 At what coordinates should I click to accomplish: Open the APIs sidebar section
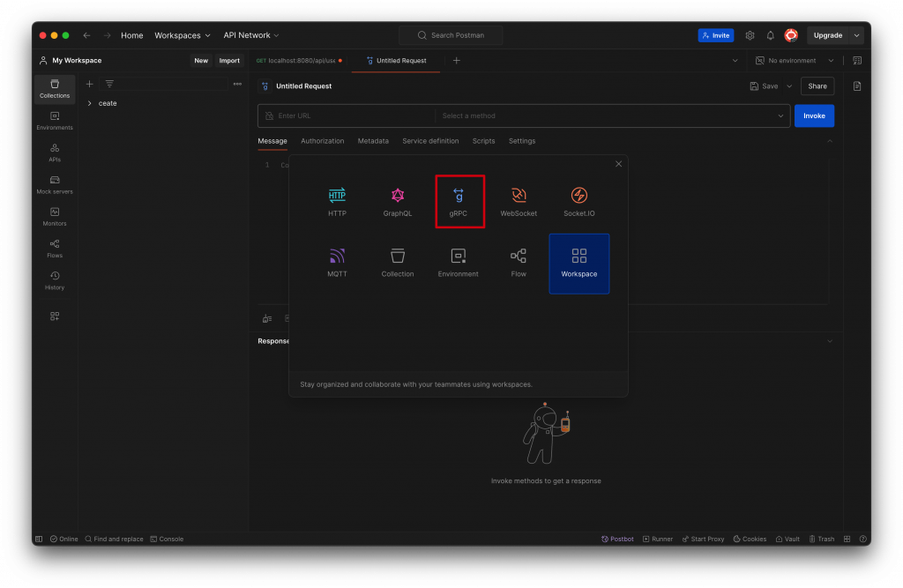tap(55, 153)
